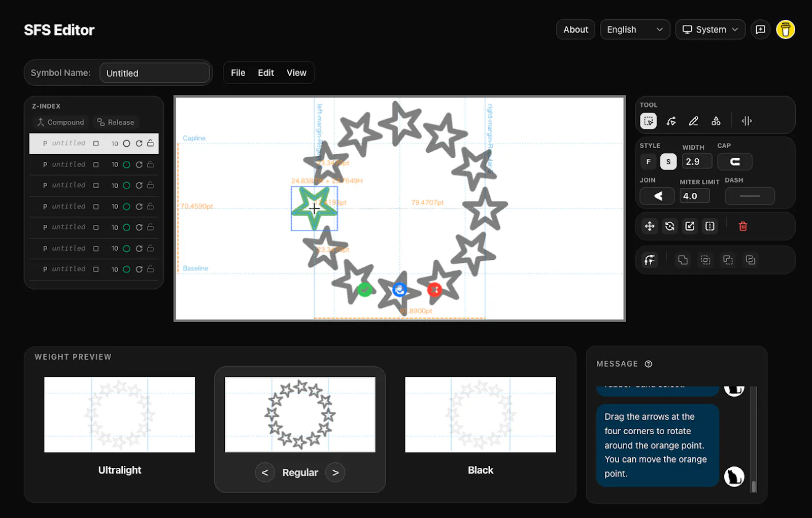Image resolution: width=812 pixels, height=518 pixels.
Task: Toggle lock on the highlighted layer row
Action: (150, 144)
